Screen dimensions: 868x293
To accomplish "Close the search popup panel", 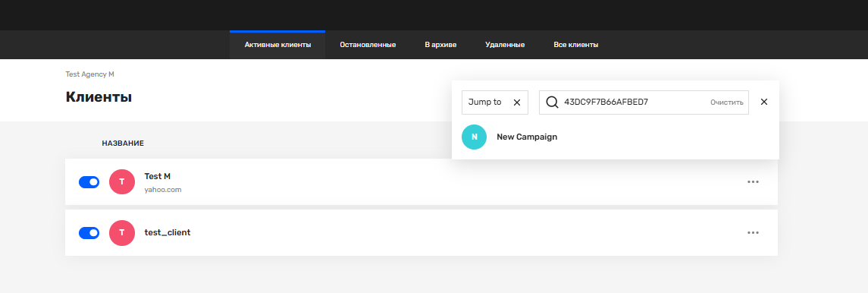I will (764, 102).
